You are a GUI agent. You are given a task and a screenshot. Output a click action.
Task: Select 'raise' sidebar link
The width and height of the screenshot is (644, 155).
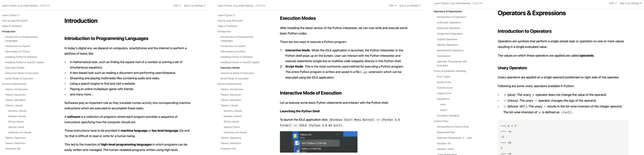point(443,104)
